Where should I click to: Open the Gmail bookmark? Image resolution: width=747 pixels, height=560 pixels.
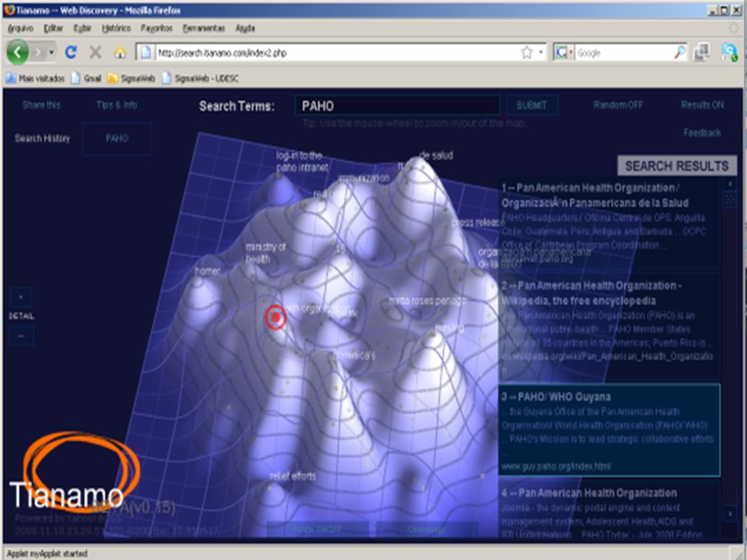(x=86, y=78)
